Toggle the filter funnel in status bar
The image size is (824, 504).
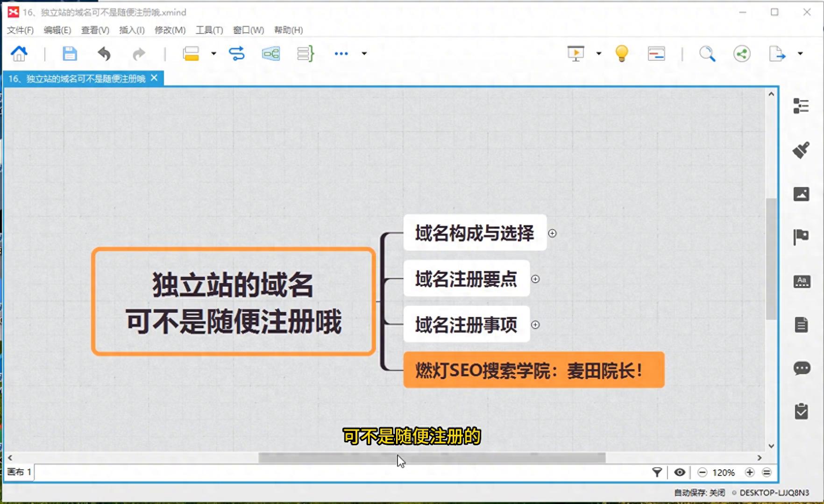657,472
